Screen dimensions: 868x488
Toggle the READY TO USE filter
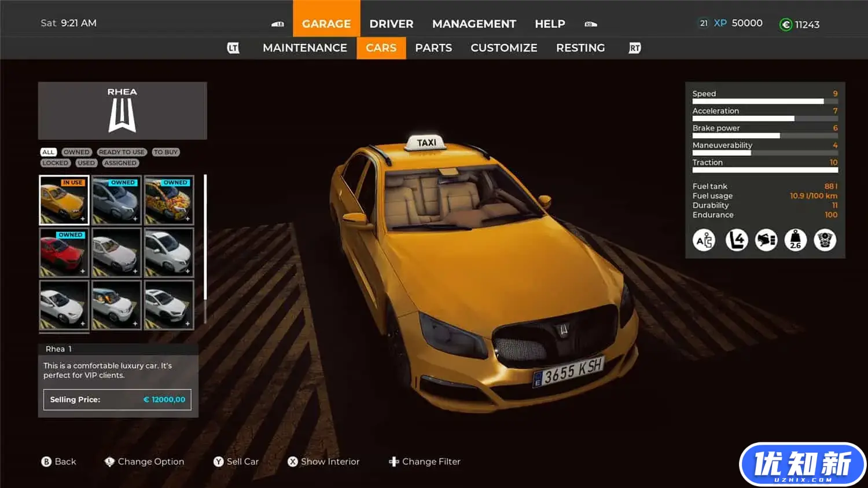(x=122, y=152)
